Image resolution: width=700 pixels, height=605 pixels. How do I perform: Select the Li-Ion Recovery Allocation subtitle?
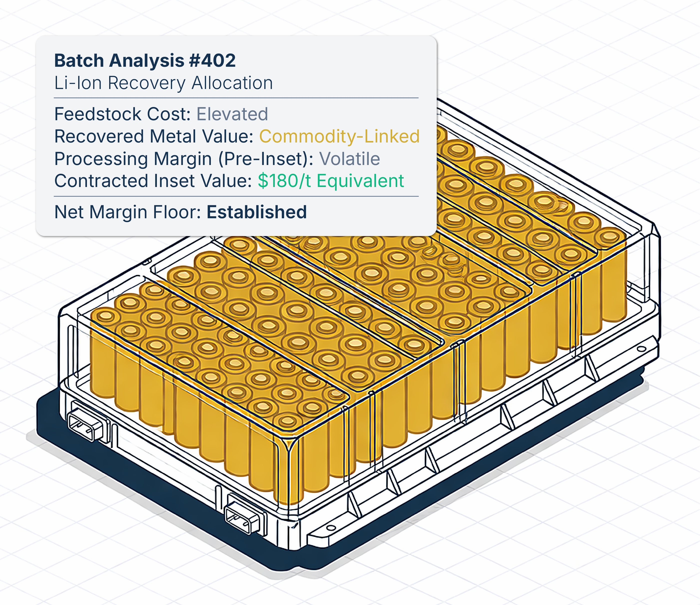[164, 83]
